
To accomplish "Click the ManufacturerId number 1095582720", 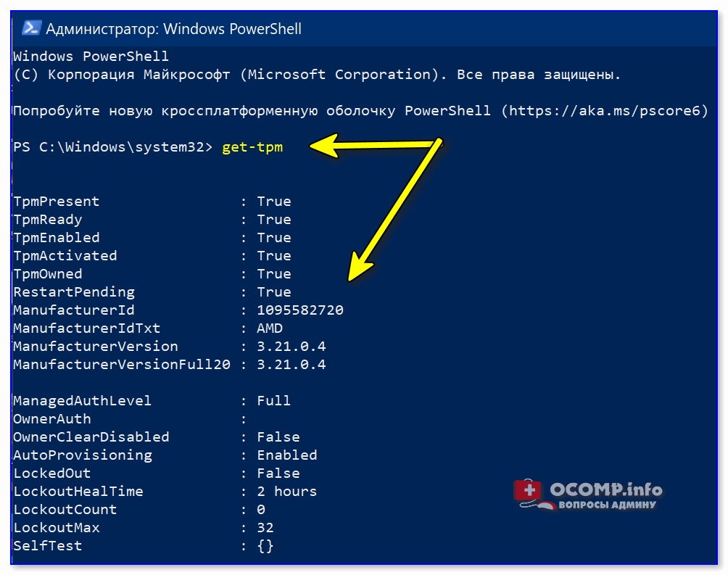I will point(300,310).
